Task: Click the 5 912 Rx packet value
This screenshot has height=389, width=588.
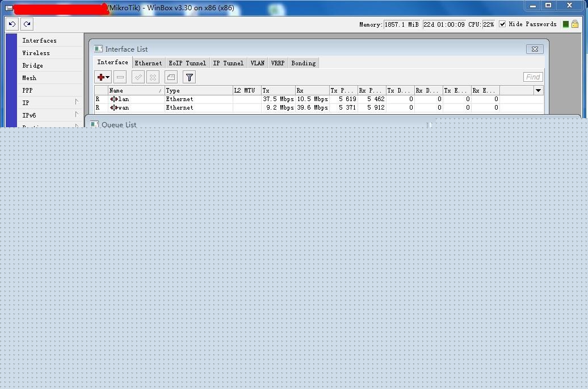Action: coord(376,108)
